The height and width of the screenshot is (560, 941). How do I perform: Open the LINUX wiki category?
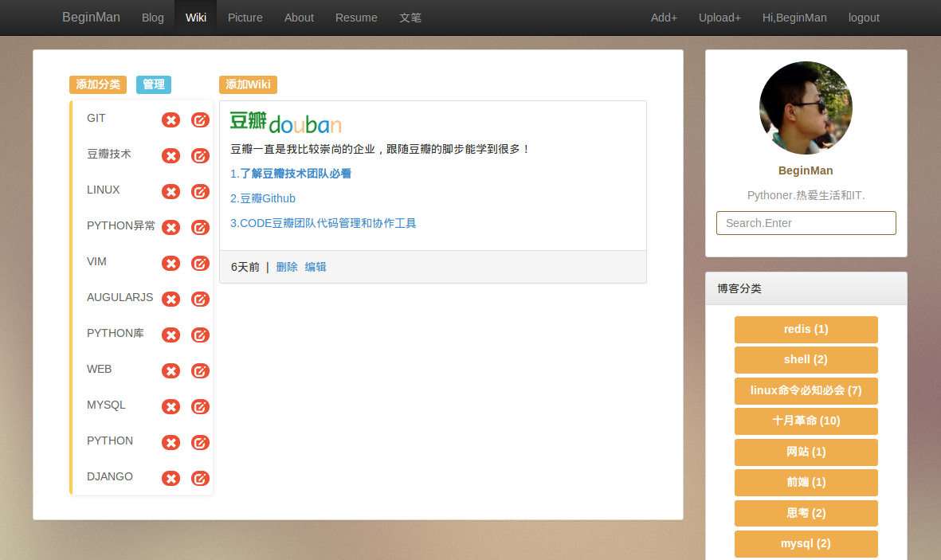click(104, 190)
